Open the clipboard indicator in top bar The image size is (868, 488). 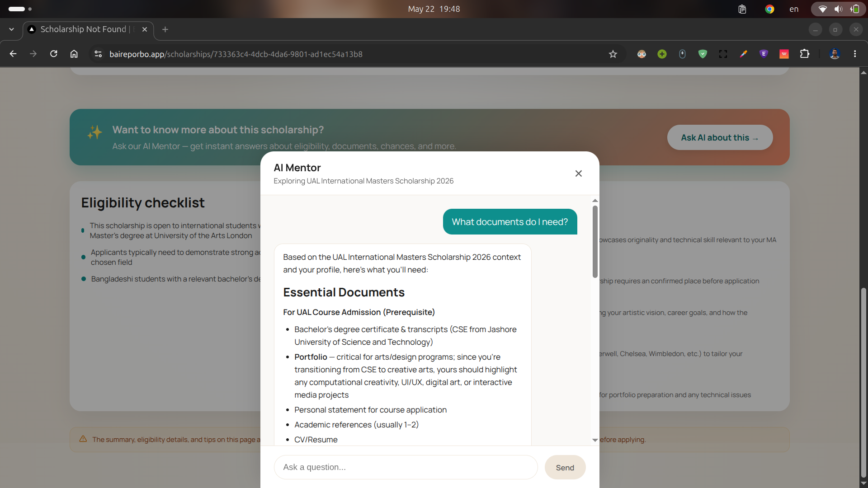742,9
